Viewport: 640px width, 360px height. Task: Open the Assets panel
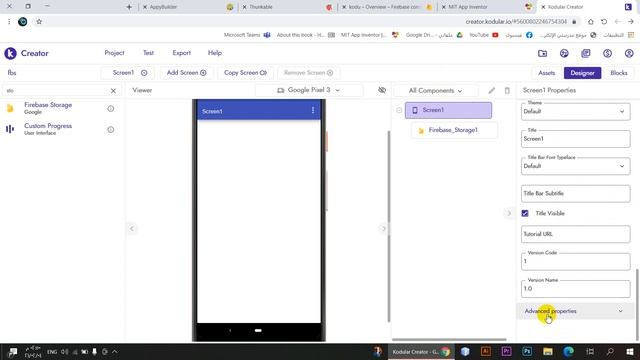click(x=547, y=73)
